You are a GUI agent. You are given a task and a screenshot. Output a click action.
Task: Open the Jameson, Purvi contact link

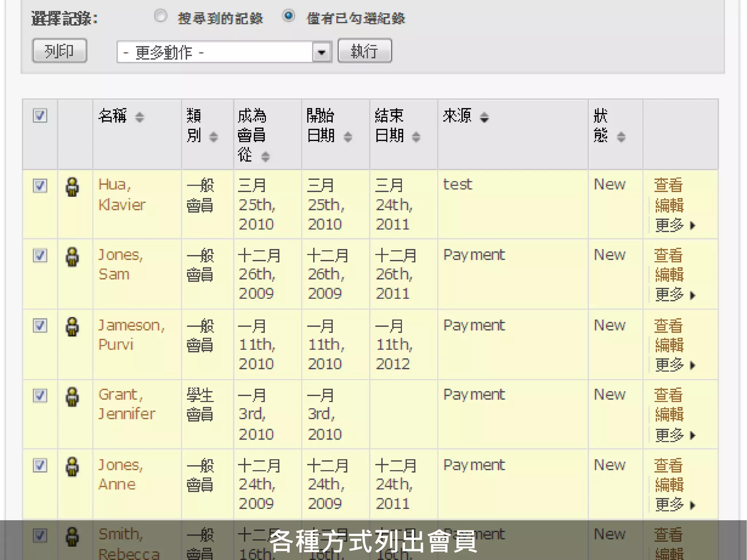pyautogui.click(x=131, y=335)
